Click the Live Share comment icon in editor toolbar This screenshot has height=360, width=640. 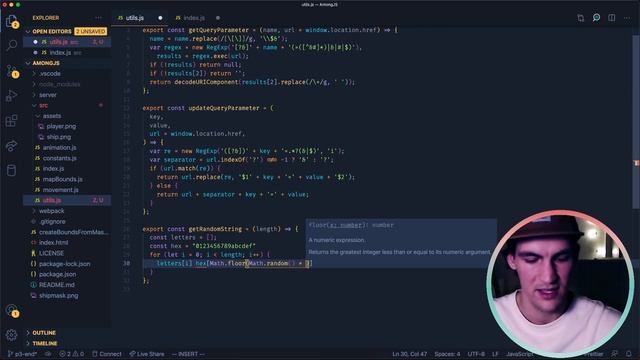tap(596, 18)
